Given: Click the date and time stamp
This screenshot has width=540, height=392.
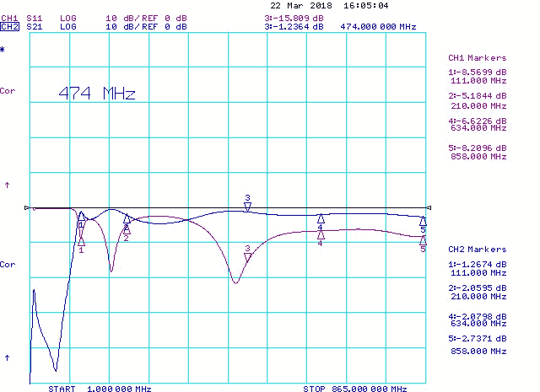Looking at the screenshot, I should click(329, 6).
